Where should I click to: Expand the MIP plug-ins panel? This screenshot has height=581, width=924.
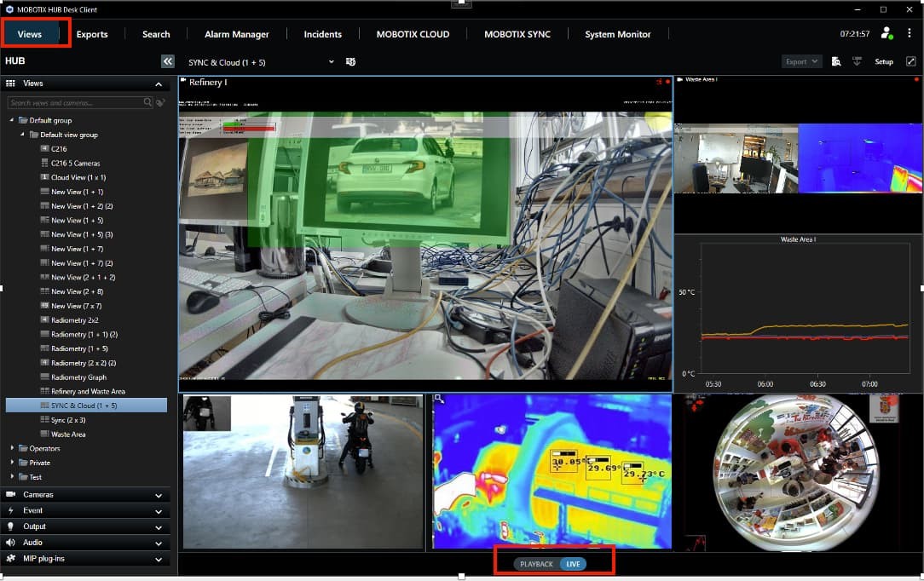pyautogui.click(x=159, y=559)
